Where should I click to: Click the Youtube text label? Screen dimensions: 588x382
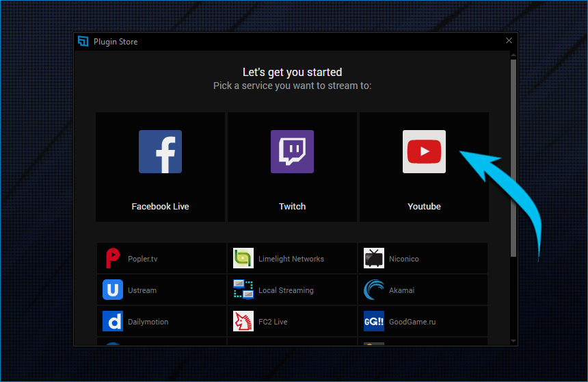tap(424, 207)
